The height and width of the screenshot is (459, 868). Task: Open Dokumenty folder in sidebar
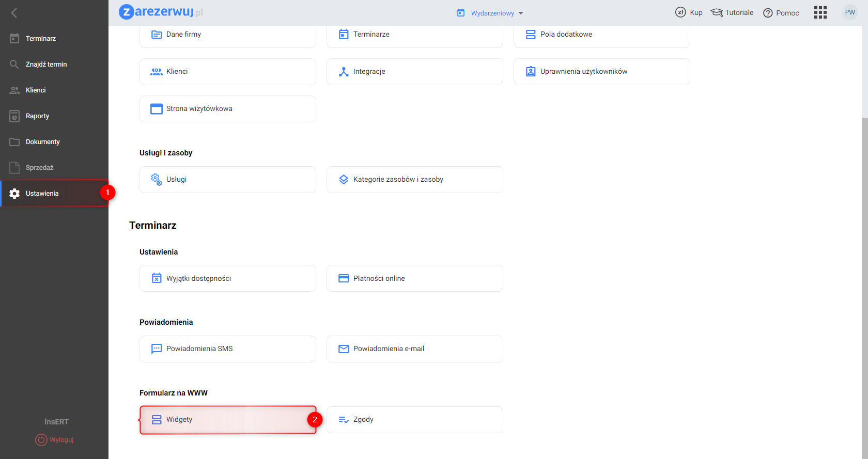pyautogui.click(x=42, y=141)
